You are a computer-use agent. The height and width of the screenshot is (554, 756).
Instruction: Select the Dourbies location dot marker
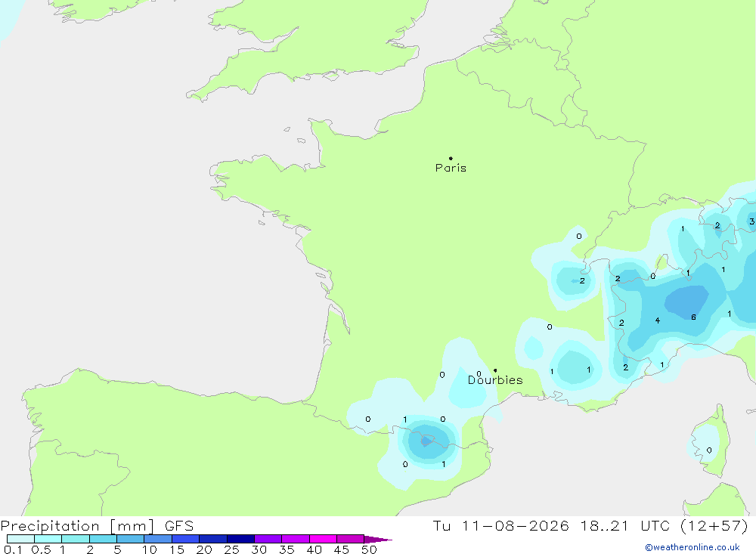pos(495,370)
